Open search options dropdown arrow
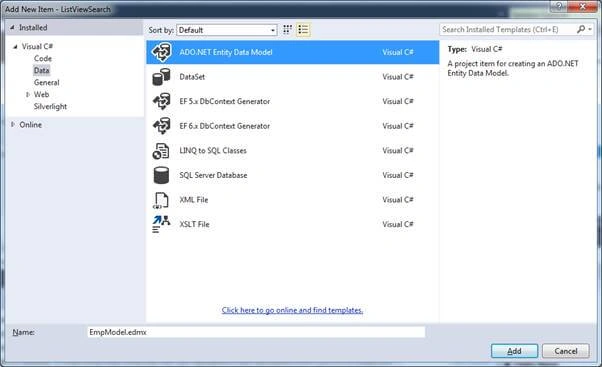 (590, 29)
